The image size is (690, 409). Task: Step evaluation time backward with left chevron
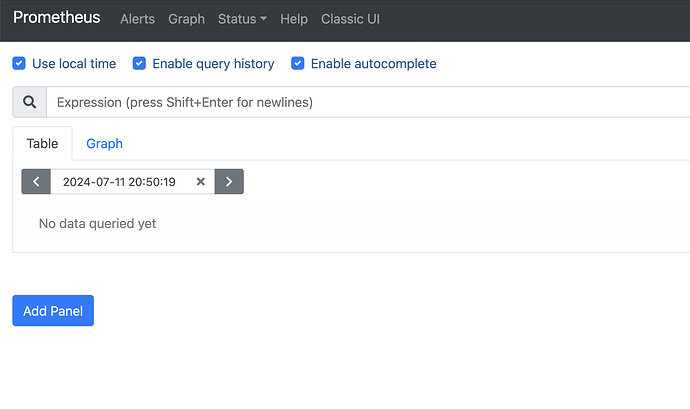36,181
